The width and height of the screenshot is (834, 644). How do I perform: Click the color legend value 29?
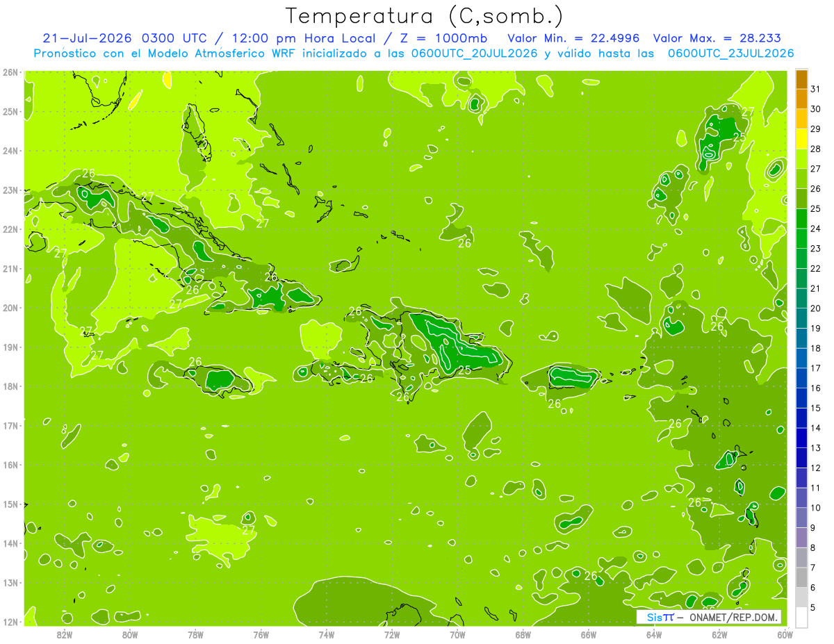tap(816, 129)
